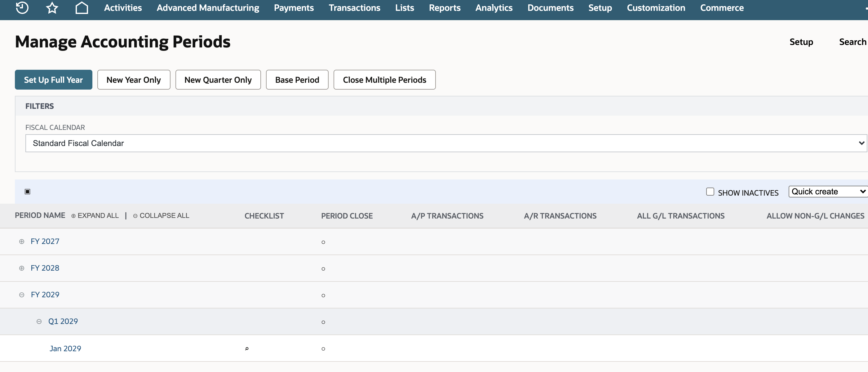Click the Base Period button
This screenshot has height=372, width=868.
297,80
